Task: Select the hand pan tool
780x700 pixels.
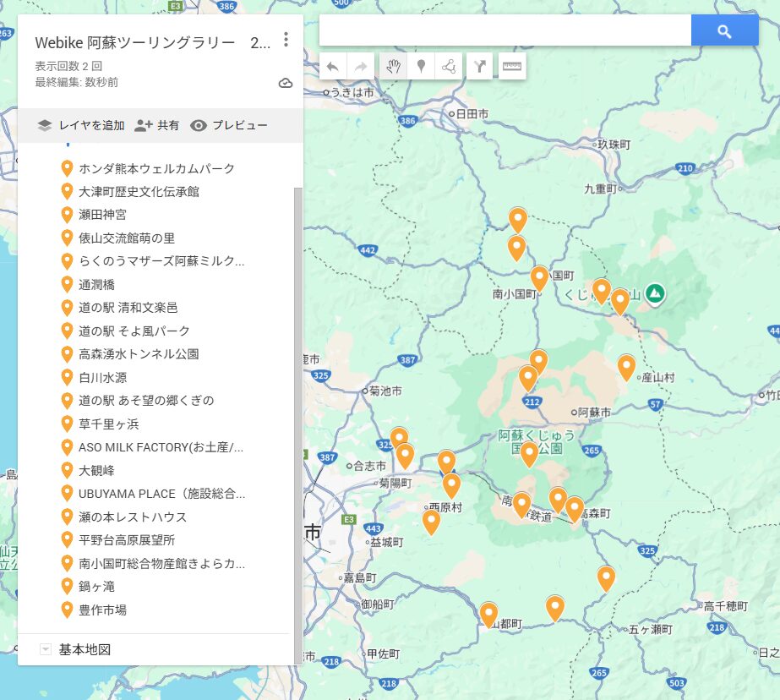Action: pos(391,66)
